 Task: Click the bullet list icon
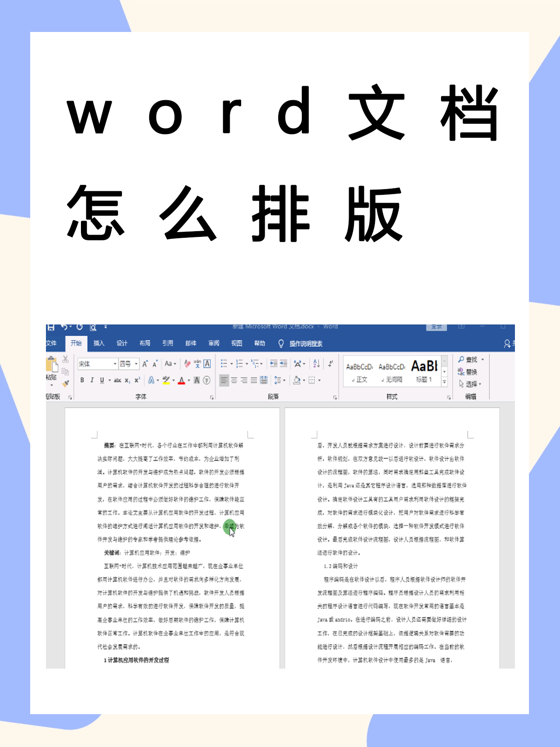click(224, 363)
